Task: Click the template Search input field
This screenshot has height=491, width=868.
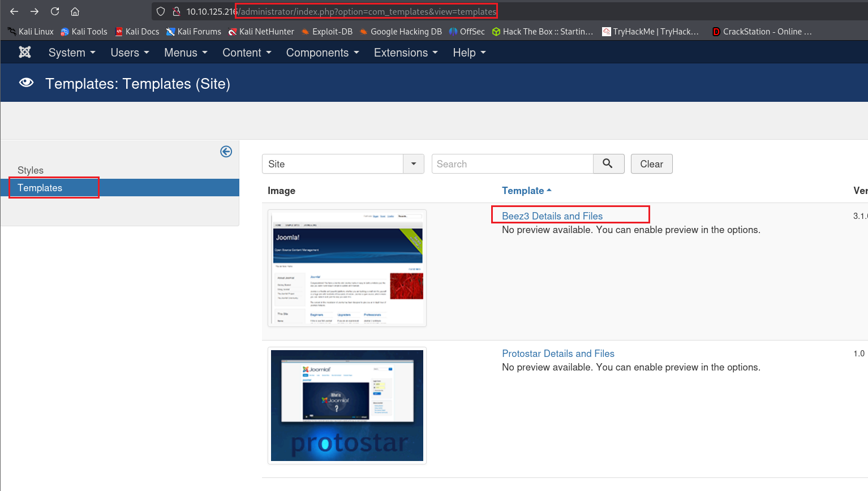Action: 513,164
